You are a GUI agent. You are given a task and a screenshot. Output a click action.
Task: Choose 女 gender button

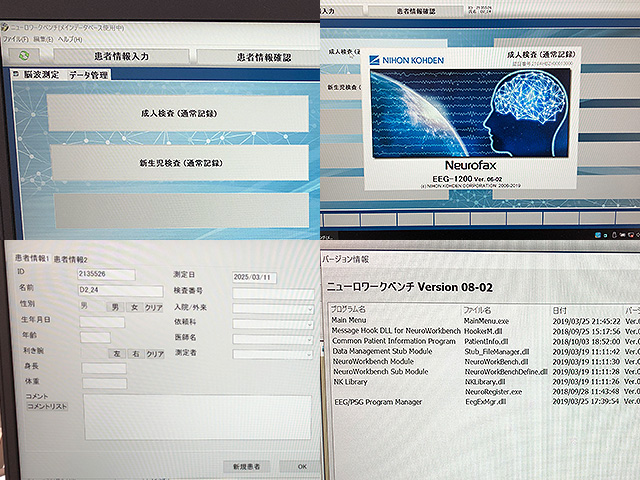coord(134,307)
